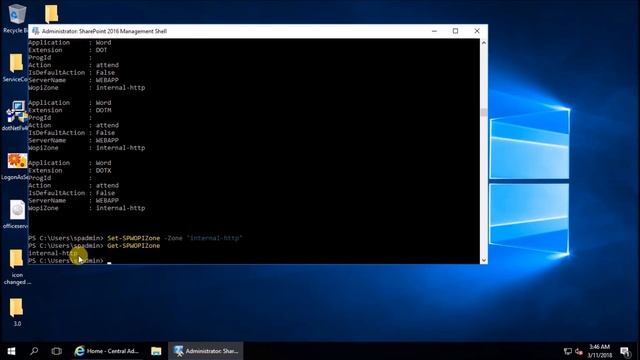Open Task View on taskbar
This screenshot has height=360, width=640.
point(57,351)
